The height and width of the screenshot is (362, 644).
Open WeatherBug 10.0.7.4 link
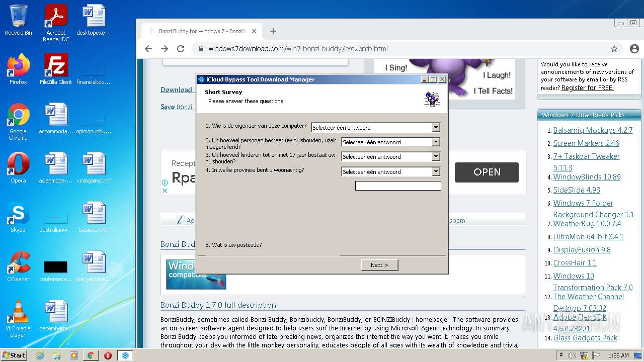[x=587, y=223]
